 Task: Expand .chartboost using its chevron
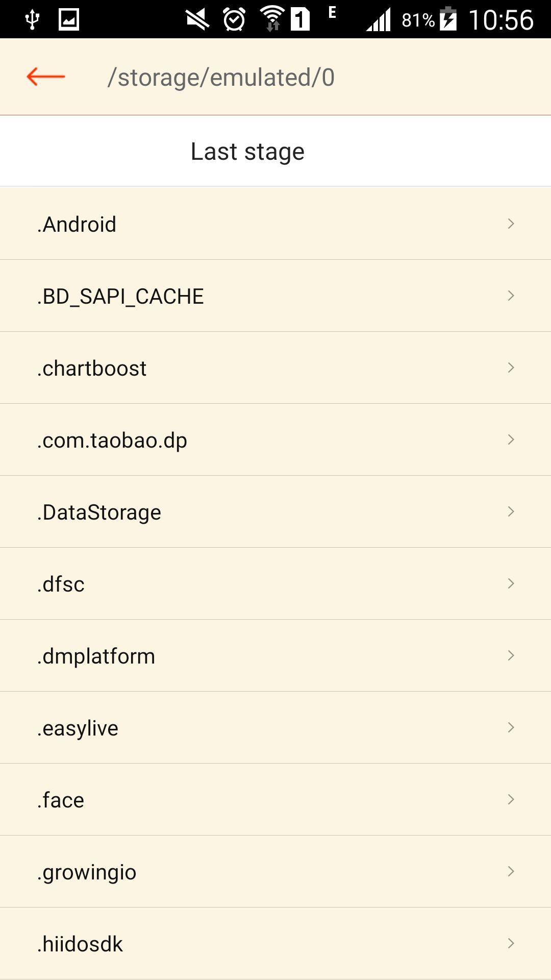pyautogui.click(x=511, y=367)
